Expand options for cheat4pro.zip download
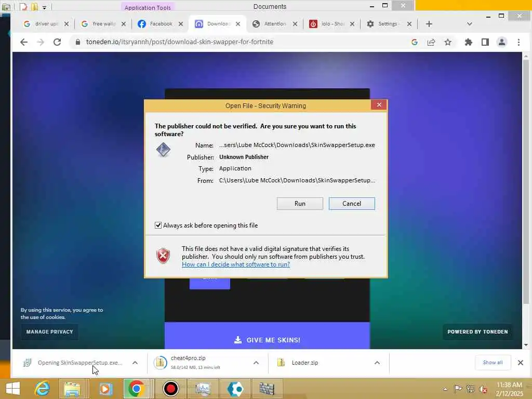 coord(256,363)
